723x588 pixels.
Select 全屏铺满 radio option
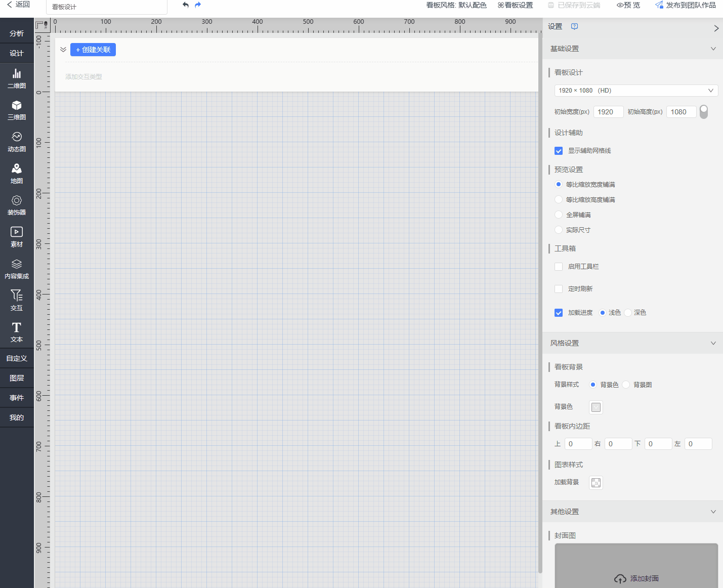click(x=559, y=215)
